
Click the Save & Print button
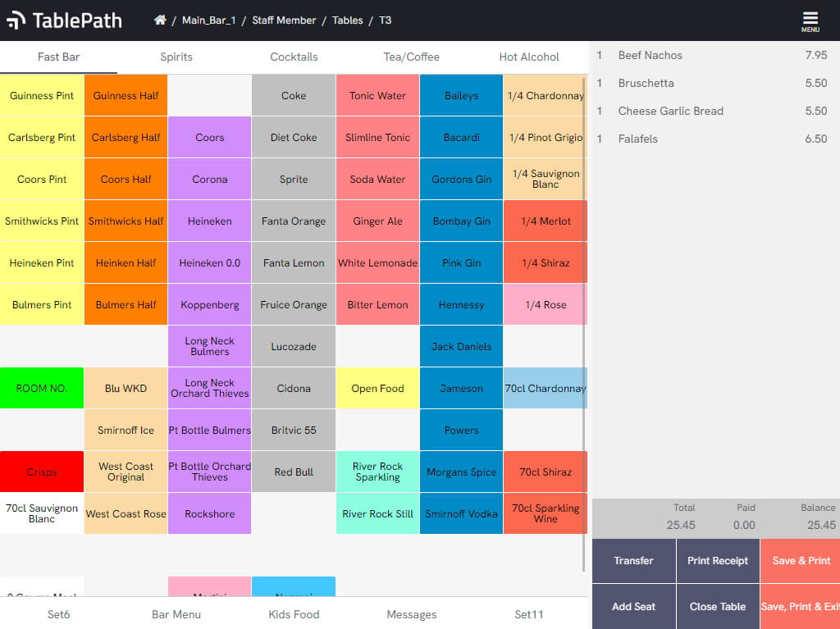tap(801, 561)
